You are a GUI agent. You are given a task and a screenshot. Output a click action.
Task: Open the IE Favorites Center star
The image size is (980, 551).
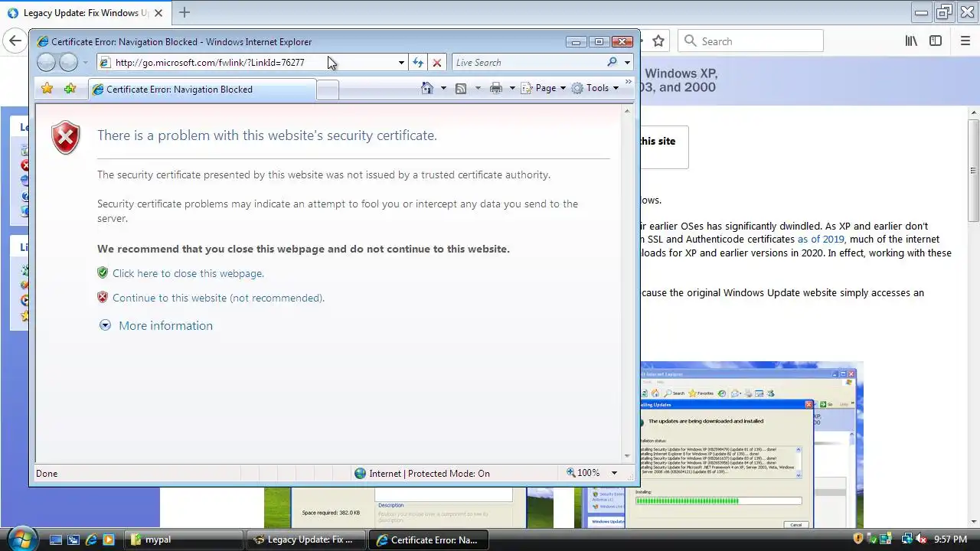tap(47, 89)
